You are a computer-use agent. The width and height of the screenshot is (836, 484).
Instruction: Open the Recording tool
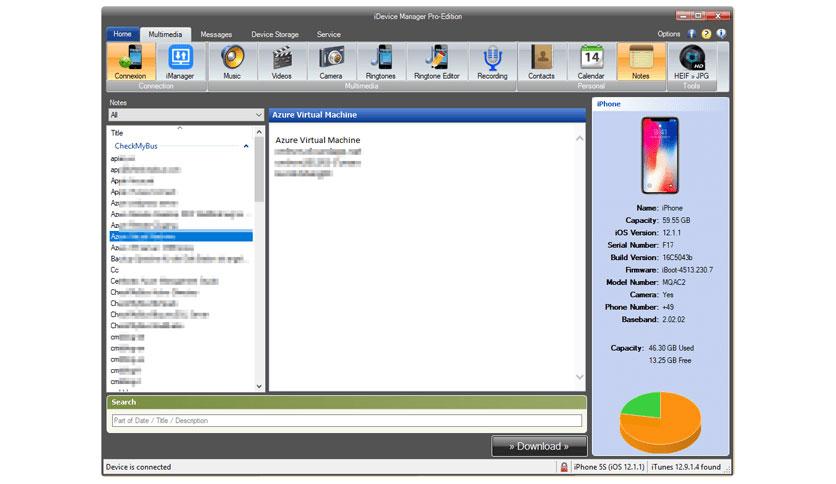(x=492, y=62)
